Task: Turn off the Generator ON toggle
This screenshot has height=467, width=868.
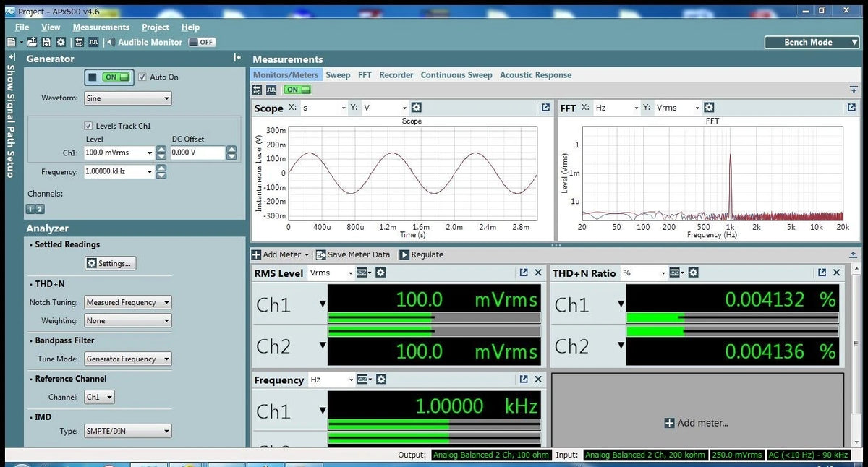Action: pos(109,77)
